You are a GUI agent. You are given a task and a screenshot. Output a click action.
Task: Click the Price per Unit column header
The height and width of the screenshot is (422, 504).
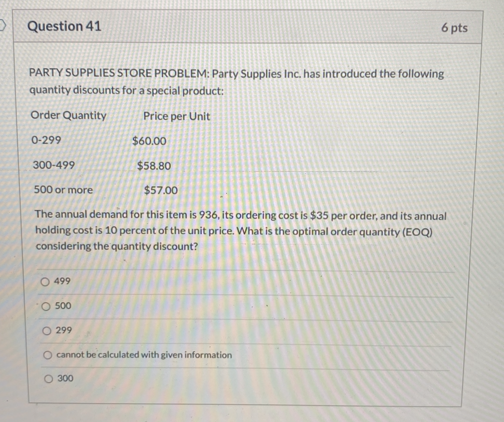pos(177,116)
